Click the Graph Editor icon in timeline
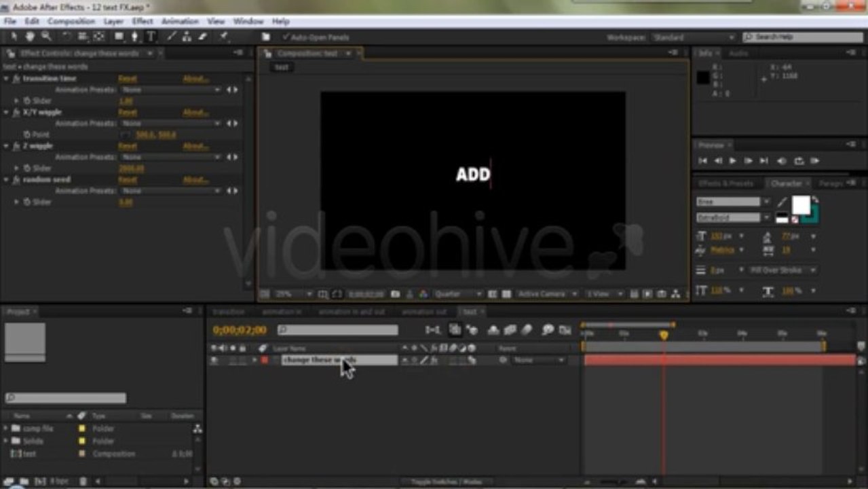 pos(565,330)
